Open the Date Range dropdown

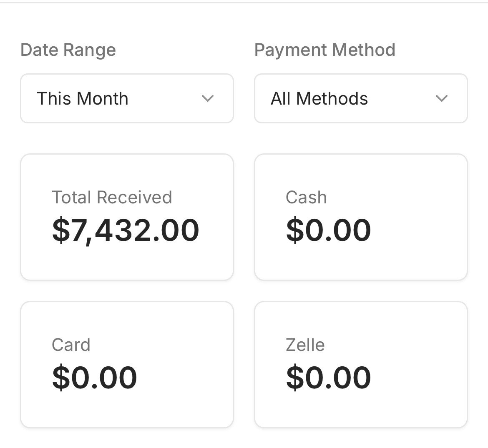tap(127, 98)
